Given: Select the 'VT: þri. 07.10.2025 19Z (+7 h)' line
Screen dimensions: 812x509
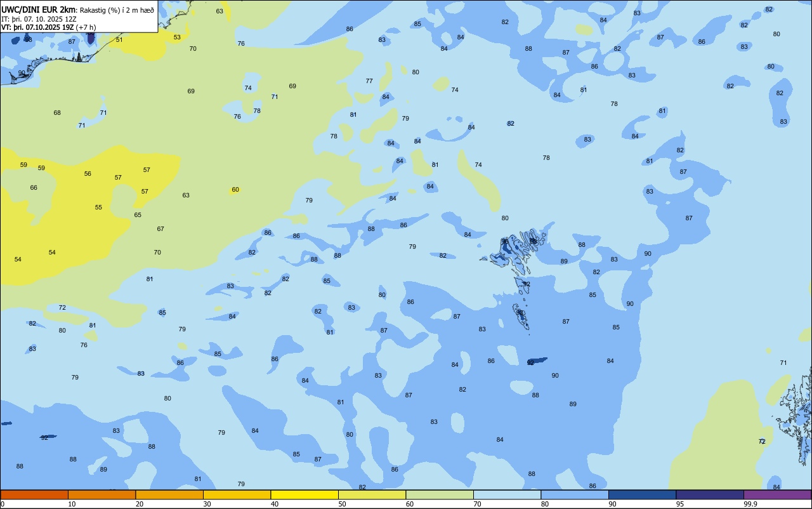Looking at the screenshot, I should [49, 27].
